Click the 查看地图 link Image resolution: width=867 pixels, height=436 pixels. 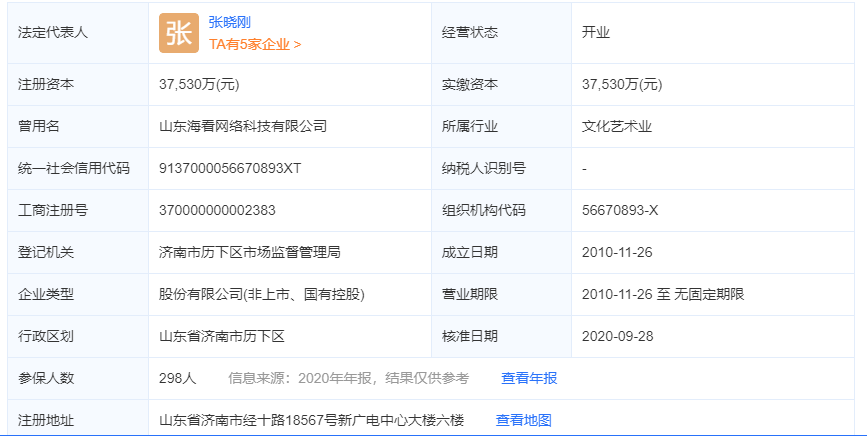coord(524,420)
